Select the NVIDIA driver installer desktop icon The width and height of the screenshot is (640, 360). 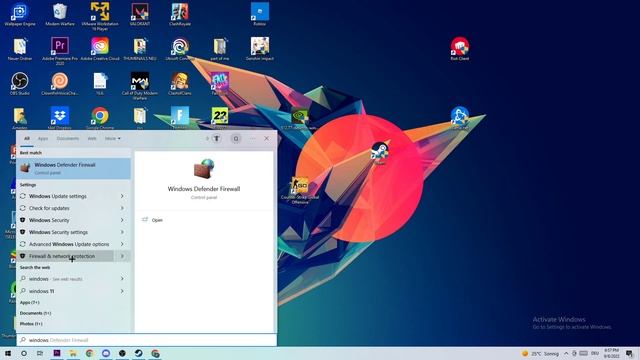pyautogui.click(x=300, y=118)
